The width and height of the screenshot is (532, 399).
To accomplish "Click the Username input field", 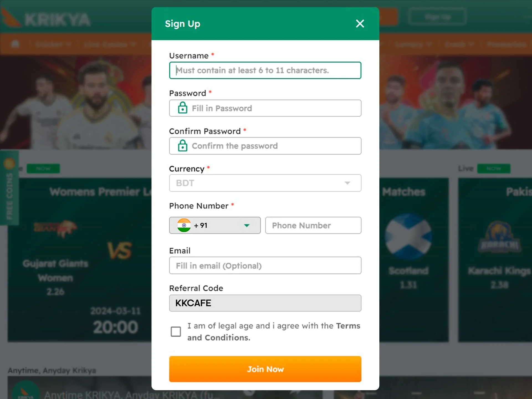I will coord(265,70).
